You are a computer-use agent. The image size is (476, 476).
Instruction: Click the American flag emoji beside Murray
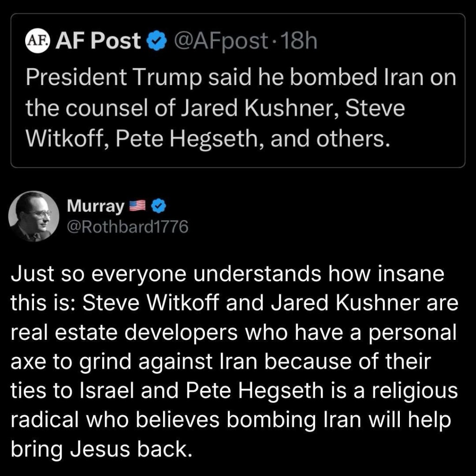tap(137, 205)
